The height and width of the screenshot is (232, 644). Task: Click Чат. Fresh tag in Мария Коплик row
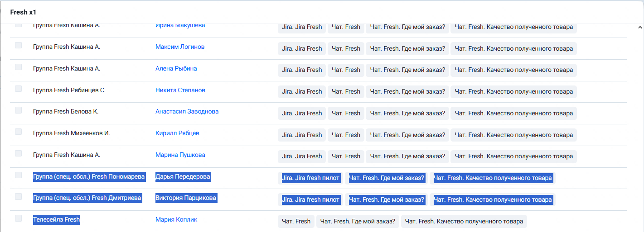tap(296, 221)
